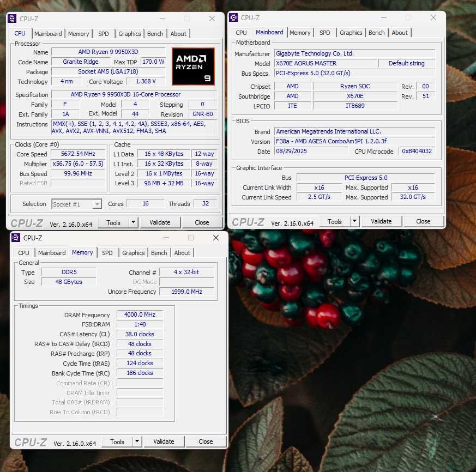476x472 pixels.
Task: Click the Code Name field Granite Ridge
Action: [x=81, y=62]
